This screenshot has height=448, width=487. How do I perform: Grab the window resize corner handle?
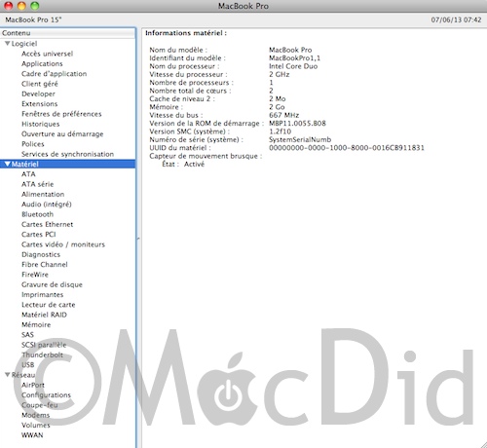coord(483,444)
